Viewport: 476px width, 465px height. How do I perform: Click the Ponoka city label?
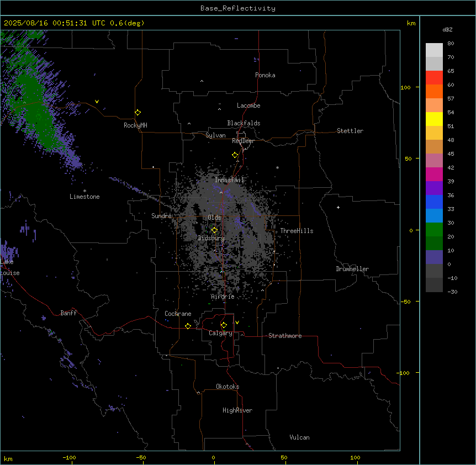tap(265, 75)
